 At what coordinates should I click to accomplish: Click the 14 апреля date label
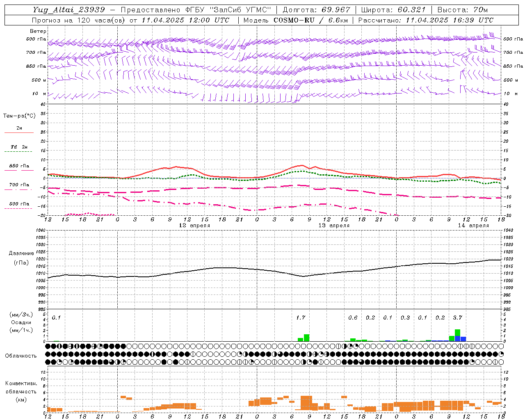click(473, 226)
